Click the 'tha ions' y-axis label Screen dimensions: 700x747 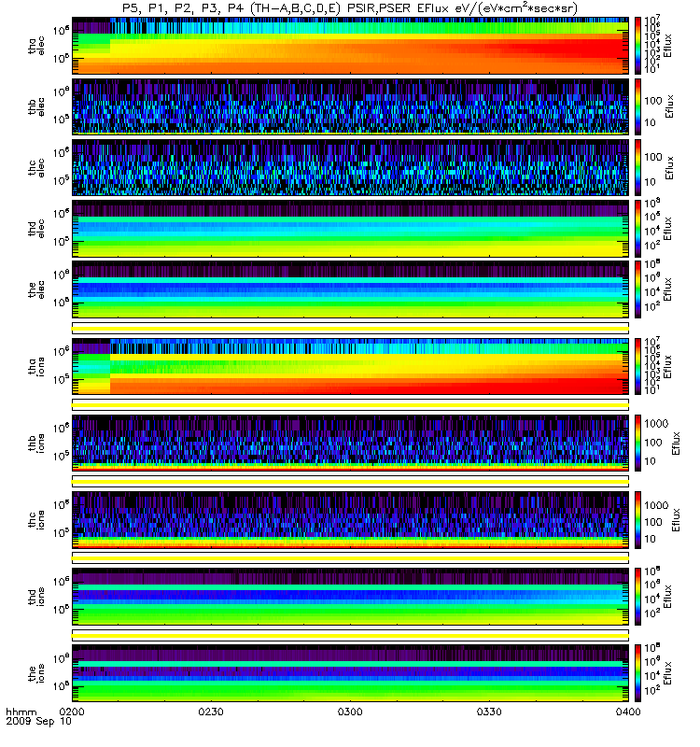tap(36, 367)
